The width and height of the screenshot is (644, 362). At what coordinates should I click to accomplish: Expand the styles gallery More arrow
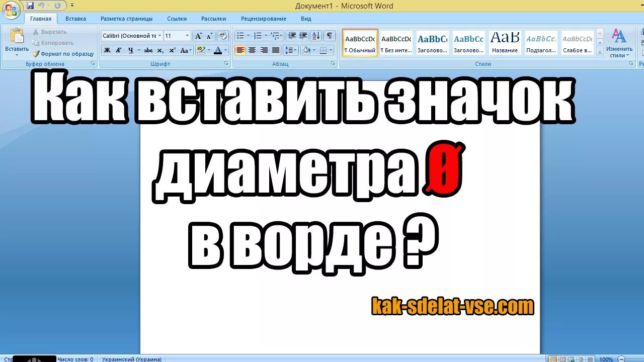coord(599,53)
